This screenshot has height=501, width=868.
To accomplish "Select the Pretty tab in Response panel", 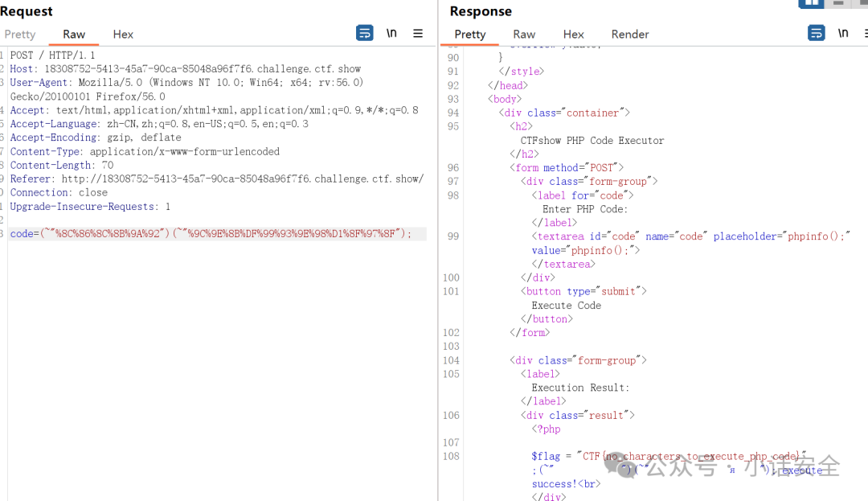I will tap(470, 35).
